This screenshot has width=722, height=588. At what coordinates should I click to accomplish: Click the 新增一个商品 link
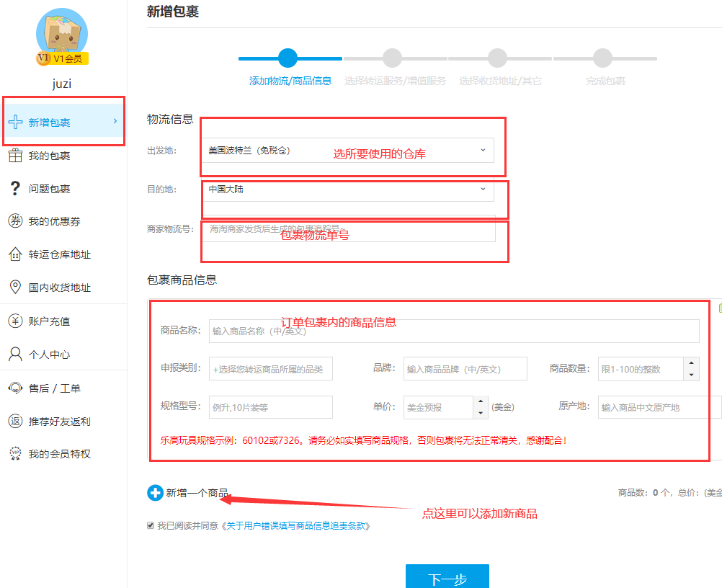(197, 493)
